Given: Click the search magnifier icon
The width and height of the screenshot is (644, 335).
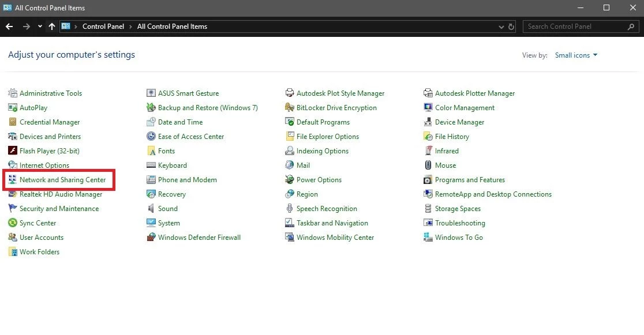Looking at the screenshot, I should (x=631, y=27).
